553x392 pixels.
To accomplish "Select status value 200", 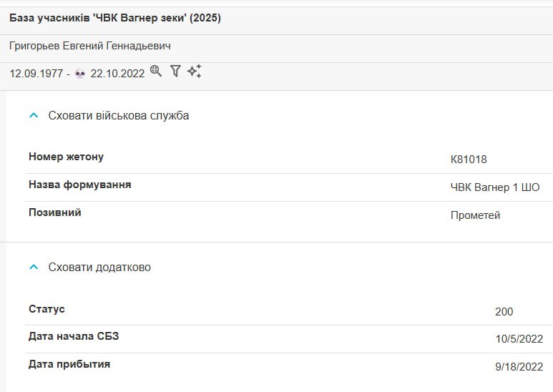I will pyautogui.click(x=504, y=312).
